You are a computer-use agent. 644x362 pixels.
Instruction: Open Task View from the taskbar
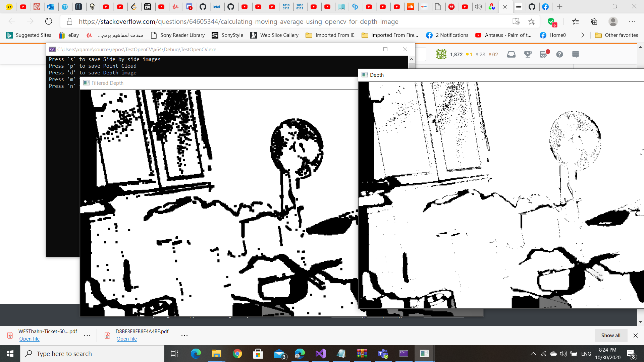174,354
